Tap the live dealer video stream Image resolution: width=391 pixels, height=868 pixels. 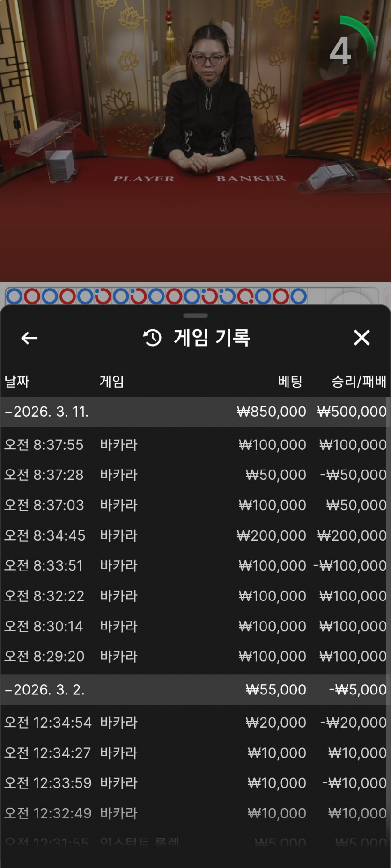click(195, 140)
